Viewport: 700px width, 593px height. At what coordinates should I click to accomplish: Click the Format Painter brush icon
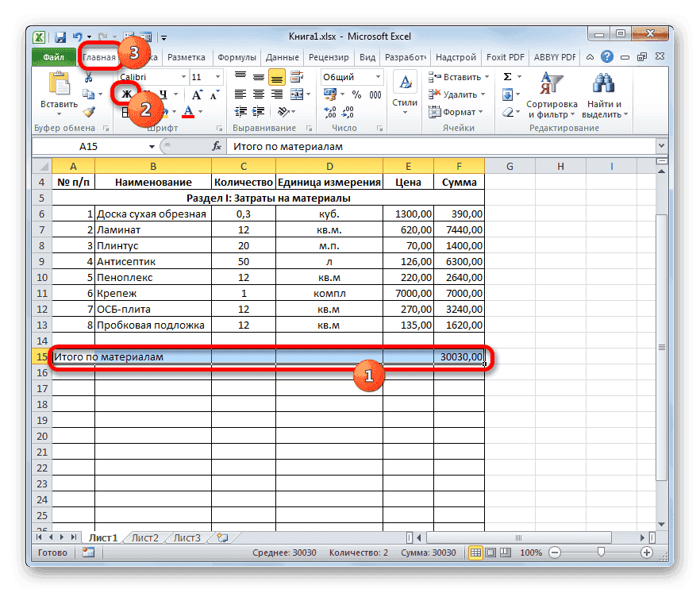[89, 113]
